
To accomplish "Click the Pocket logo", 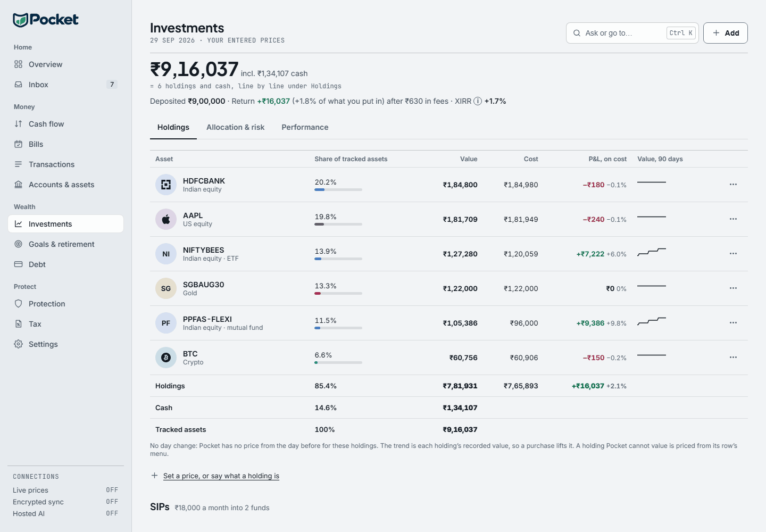I will (46, 20).
